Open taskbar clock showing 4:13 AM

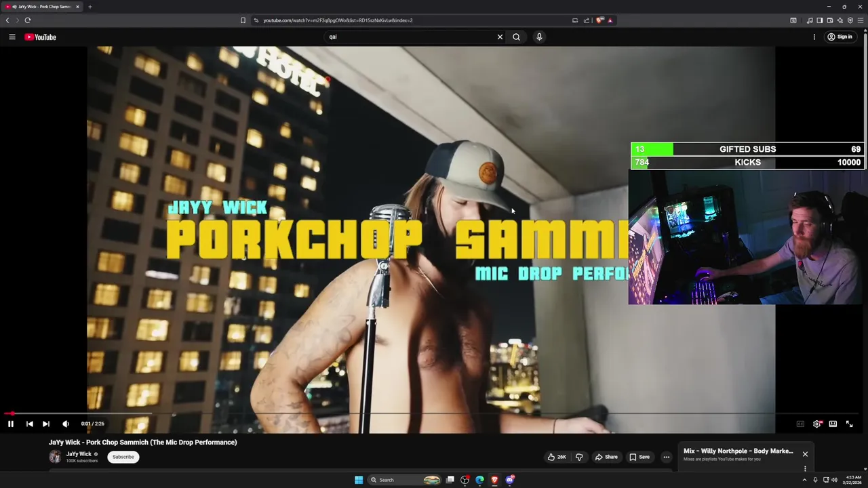[853, 480]
